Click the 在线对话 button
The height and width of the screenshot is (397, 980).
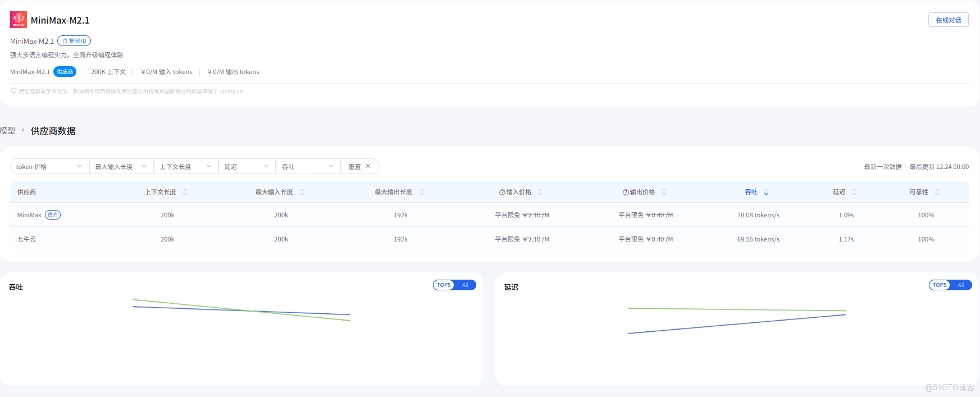pos(948,20)
